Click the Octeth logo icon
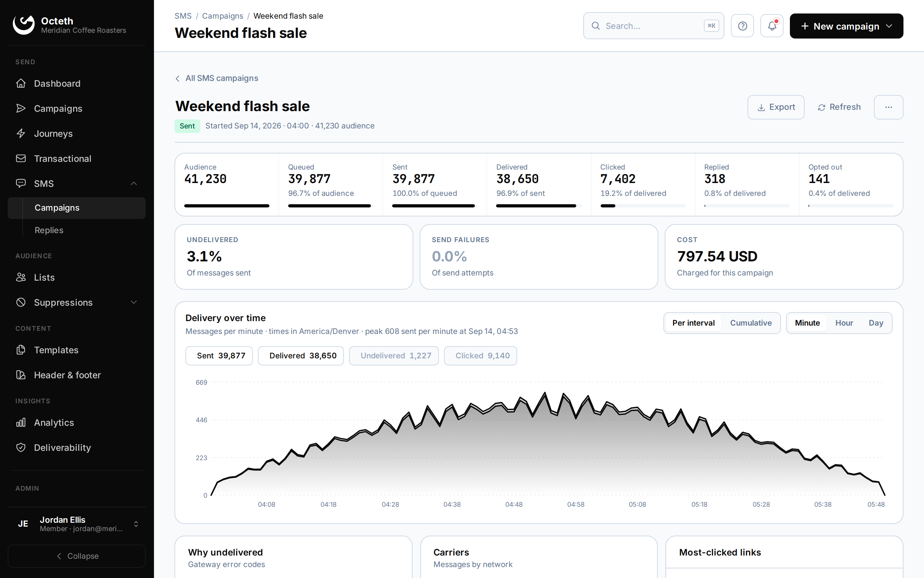This screenshot has width=924, height=578. pyautogui.click(x=24, y=25)
